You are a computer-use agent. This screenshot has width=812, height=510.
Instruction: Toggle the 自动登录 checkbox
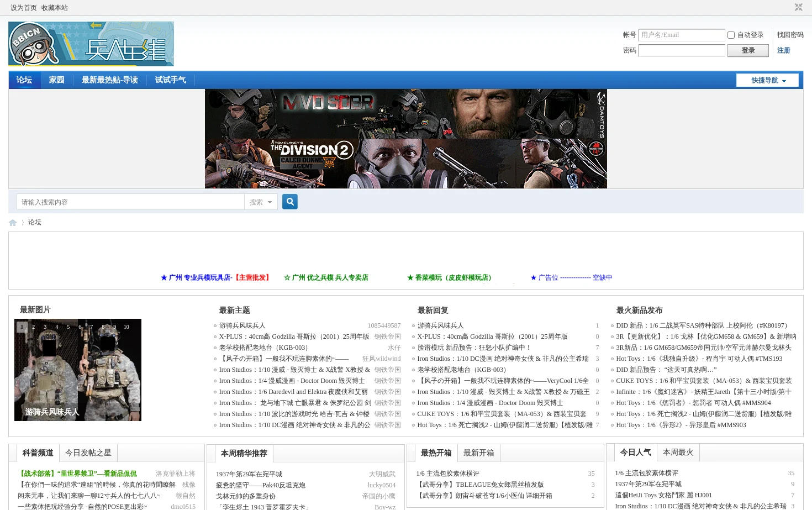pyautogui.click(x=731, y=35)
